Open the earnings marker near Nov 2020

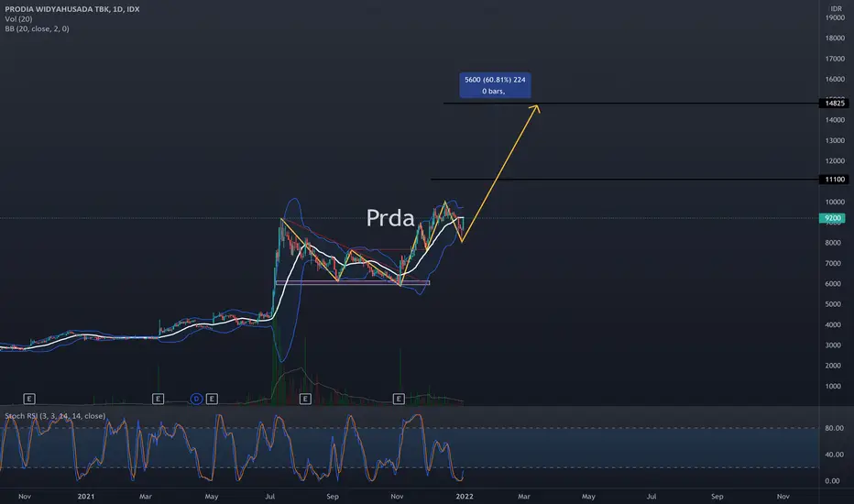pos(29,399)
